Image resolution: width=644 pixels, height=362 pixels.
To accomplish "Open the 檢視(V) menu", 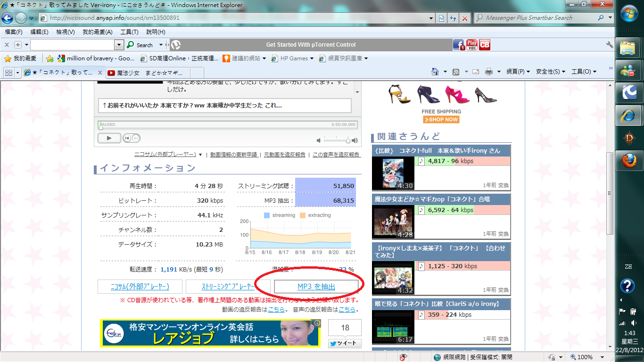I will point(65,32).
